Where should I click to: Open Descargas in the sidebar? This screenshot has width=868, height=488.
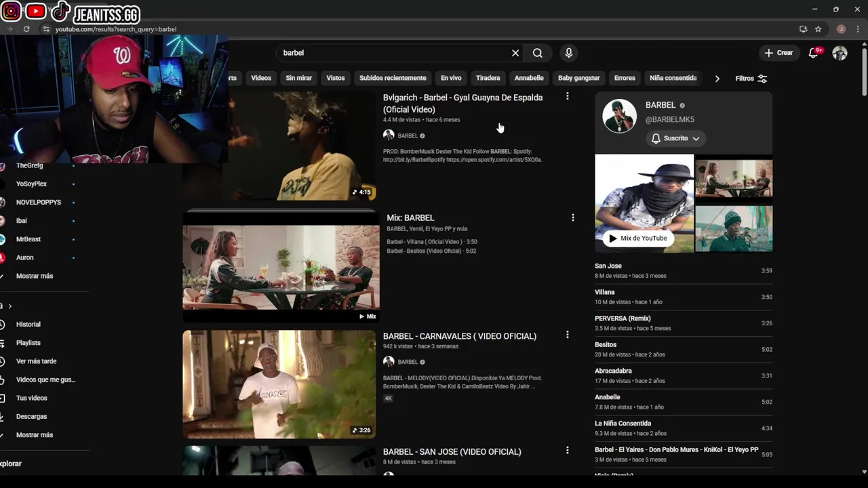click(x=31, y=416)
